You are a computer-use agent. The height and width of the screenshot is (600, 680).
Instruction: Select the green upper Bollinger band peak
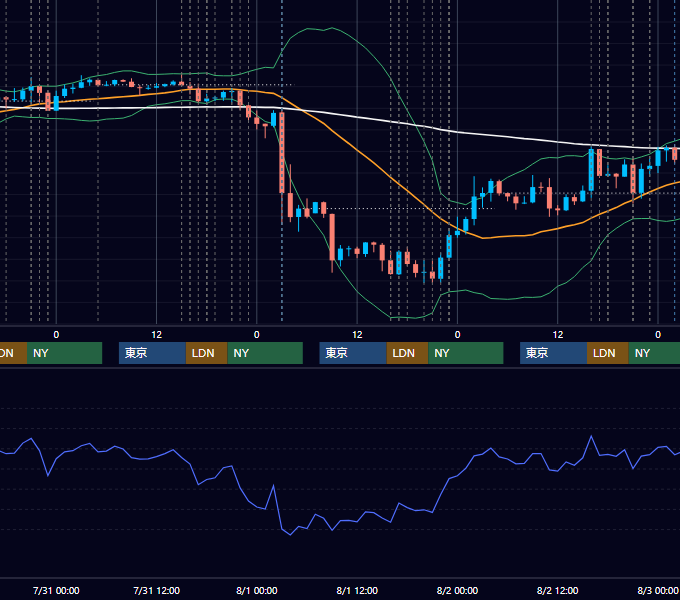tap(332, 28)
